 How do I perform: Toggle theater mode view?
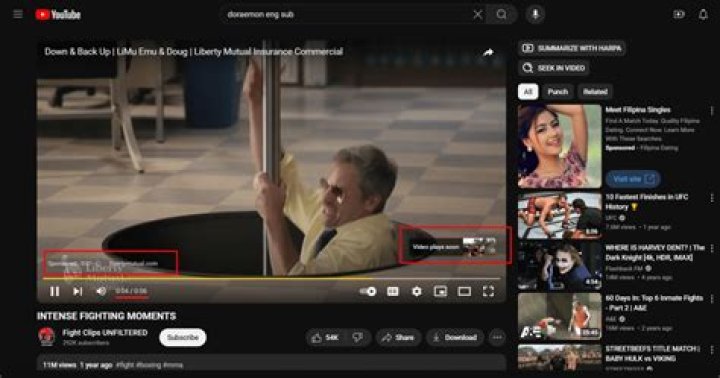coord(464,291)
